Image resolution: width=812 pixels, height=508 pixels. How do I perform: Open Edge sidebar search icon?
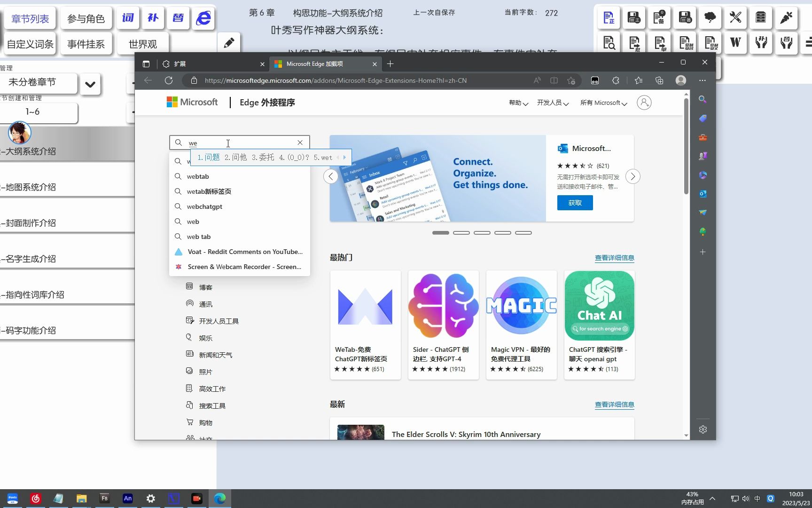pos(703,99)
